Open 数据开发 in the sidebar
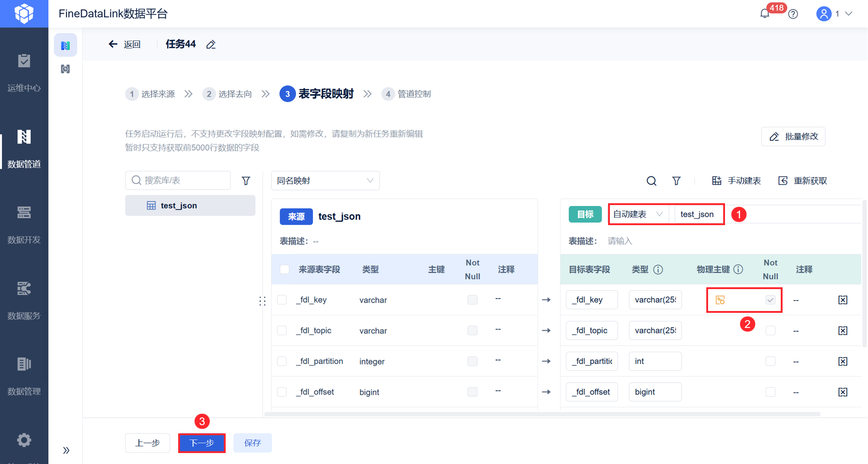 pos(24,225)
